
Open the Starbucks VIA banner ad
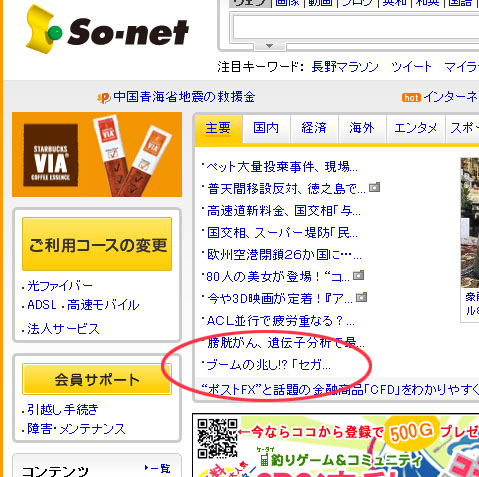(x=97, y=154)
